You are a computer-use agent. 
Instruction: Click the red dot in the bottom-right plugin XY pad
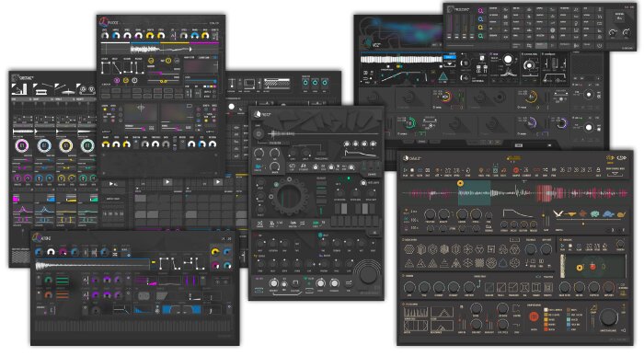pyautogui.click(x=592, y=267)
